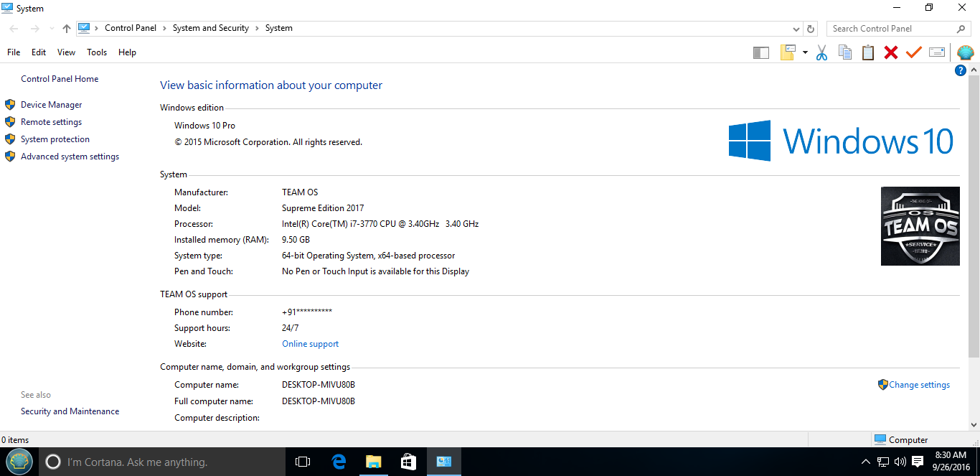Open Control Panel Home link
980x476 pixels.
(x=60, y=79)
